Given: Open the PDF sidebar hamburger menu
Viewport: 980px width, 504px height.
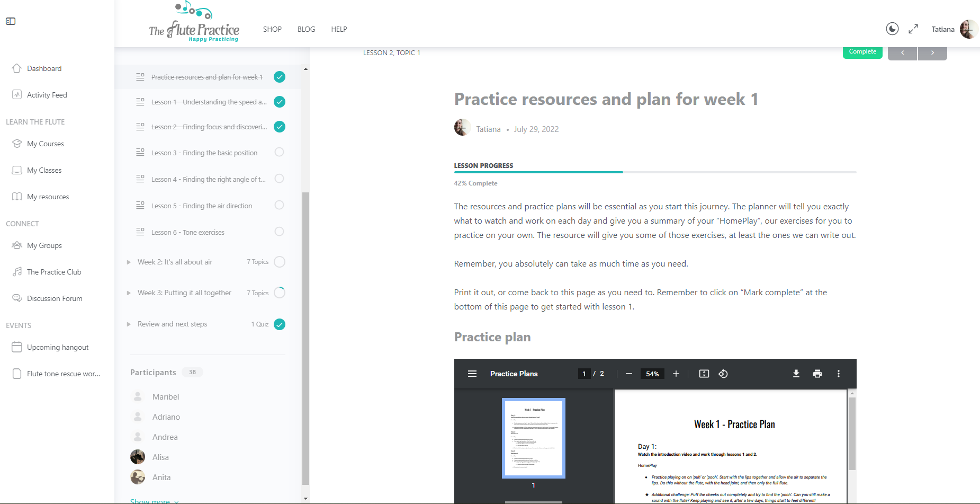Looking at the screenshot, I should click(x=472, y=374).
